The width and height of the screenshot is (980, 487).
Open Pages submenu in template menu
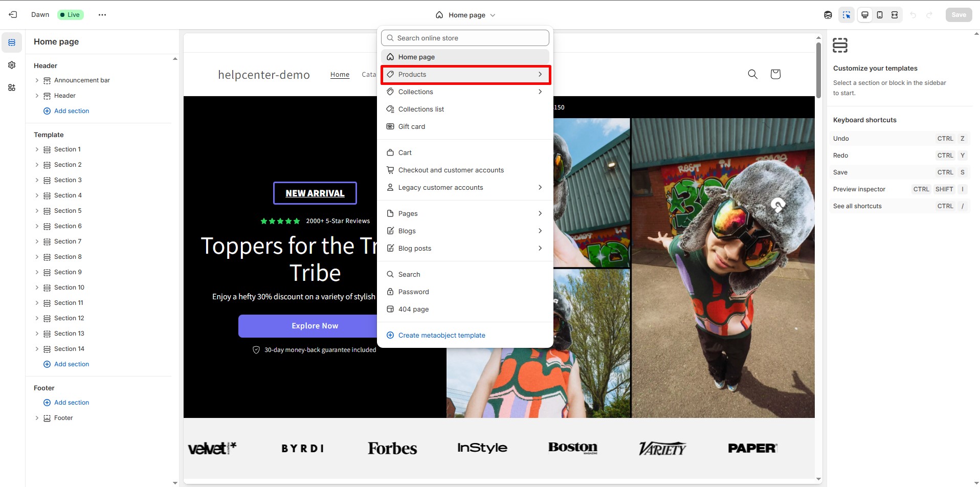click(465, 213)
